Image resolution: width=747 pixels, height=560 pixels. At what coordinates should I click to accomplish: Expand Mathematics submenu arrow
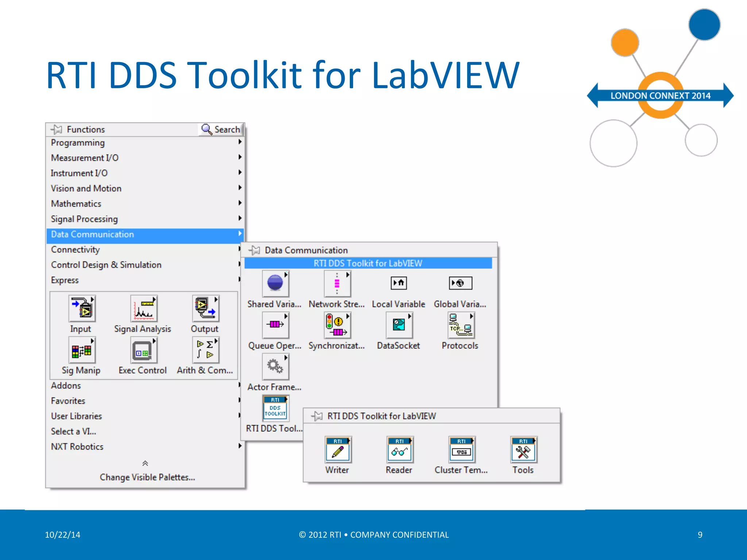pyautogui.click(x=240, y=203)
